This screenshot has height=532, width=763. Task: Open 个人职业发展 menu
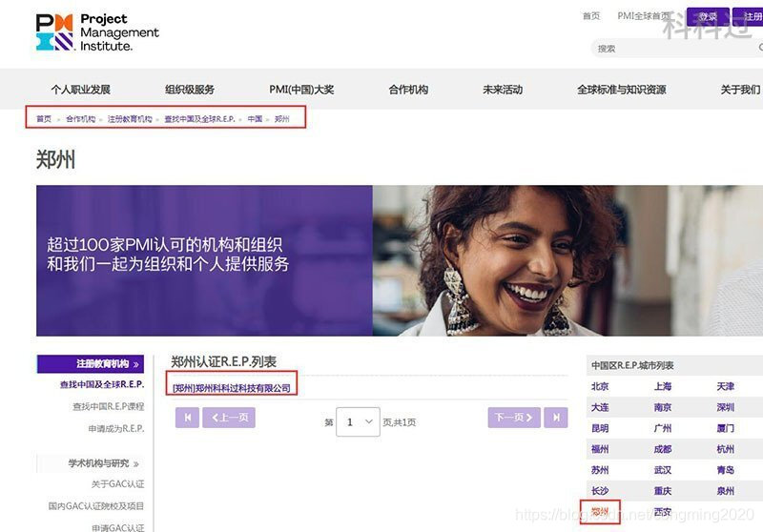(81, 90)
